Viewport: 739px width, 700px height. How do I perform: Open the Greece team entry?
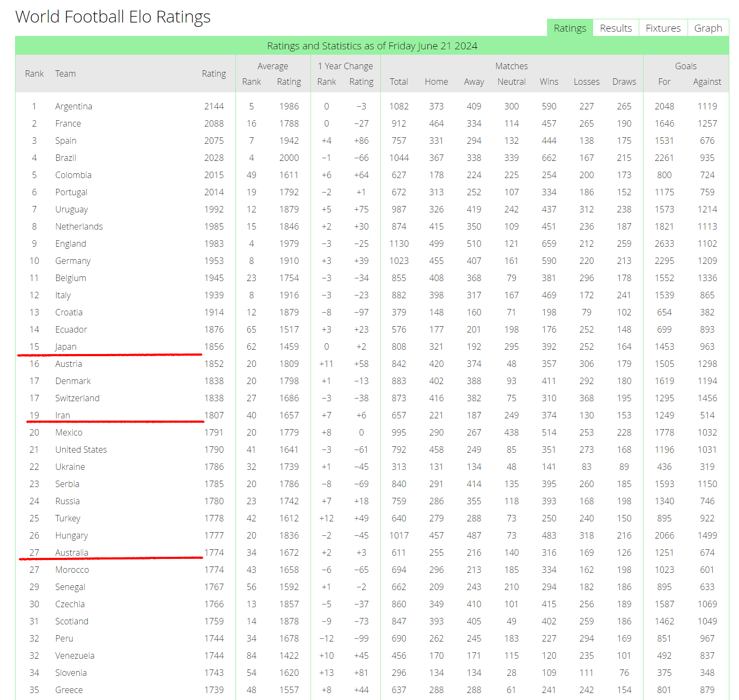pos(69,690)
